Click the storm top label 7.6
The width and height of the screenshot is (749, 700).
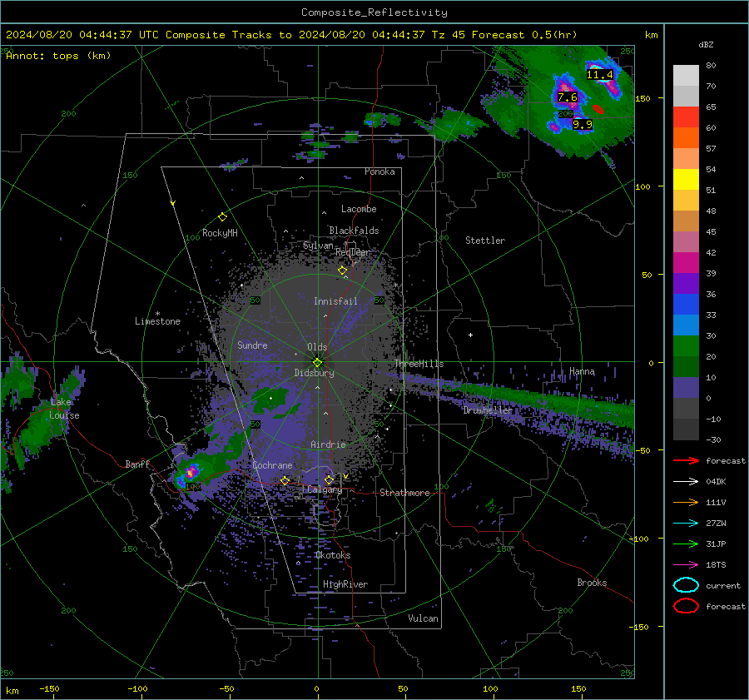[x=568, y=97]
